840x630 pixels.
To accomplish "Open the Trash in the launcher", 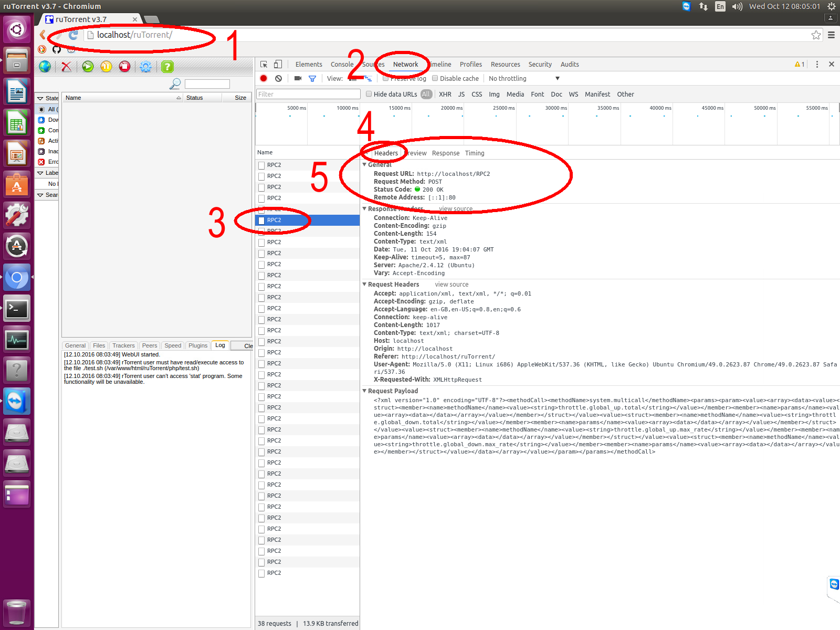I will (17, 612).
